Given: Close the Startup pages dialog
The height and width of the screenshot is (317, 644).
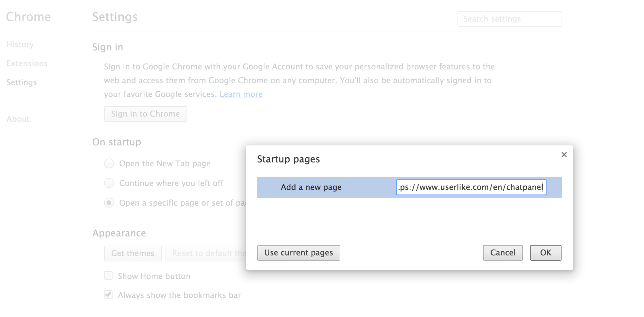Looking at the screenshot, I should (x=564, y=155).
